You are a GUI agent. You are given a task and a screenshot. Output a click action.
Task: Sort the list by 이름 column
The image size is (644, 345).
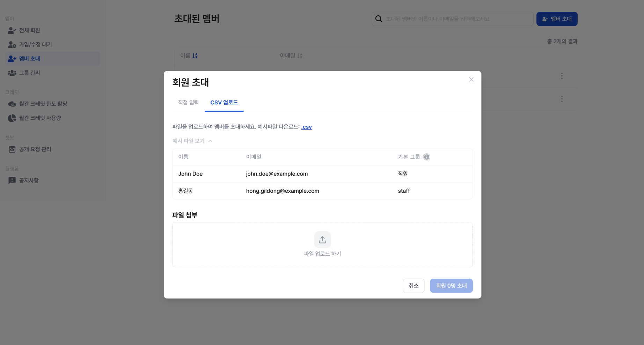pyautogui.click(x=189, y=56)
